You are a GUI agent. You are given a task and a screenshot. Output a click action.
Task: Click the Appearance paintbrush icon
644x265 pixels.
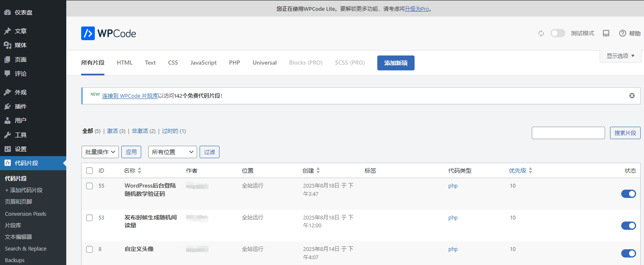tap(7, 92)
